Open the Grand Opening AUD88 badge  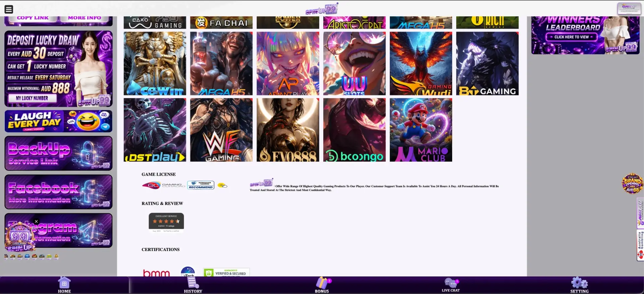click(632, 183)
